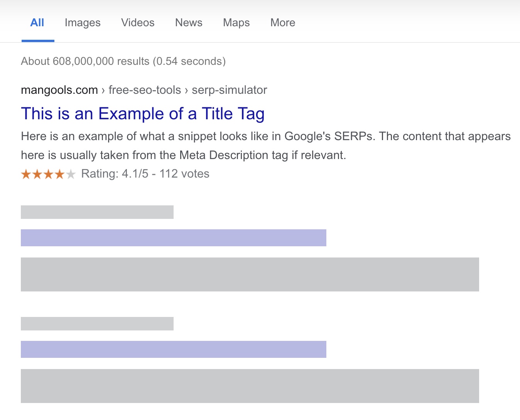Click the third rating star

49,174
